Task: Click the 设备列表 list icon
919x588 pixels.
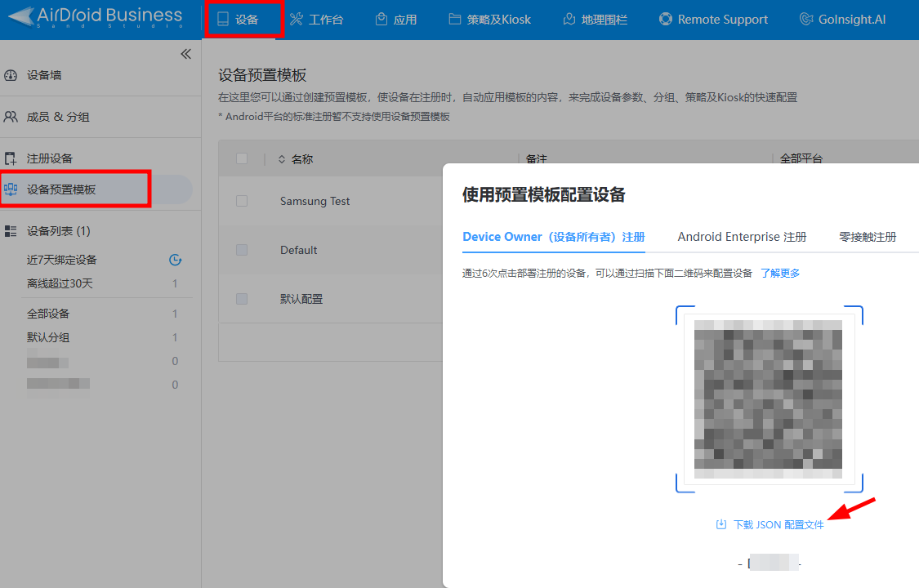Action: coord(11,231)
